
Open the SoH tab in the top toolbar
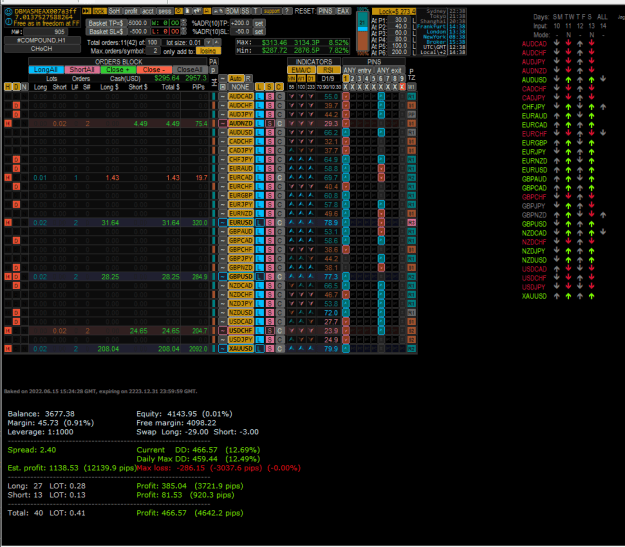[x=114, y=11]
